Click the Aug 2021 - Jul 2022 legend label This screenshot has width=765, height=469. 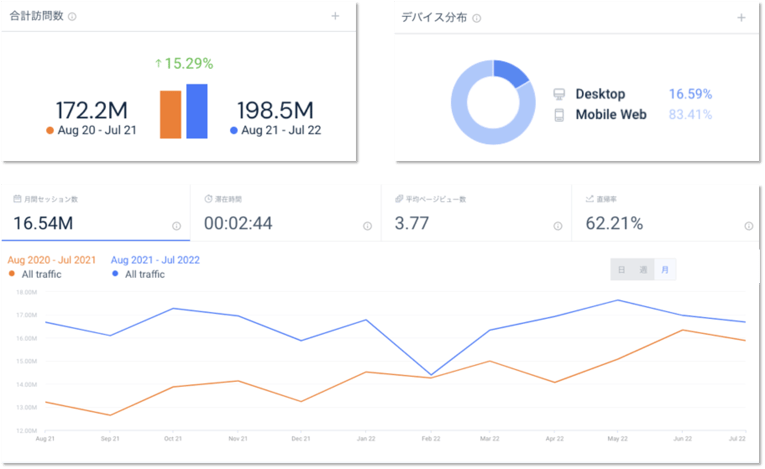coord(155,260)
